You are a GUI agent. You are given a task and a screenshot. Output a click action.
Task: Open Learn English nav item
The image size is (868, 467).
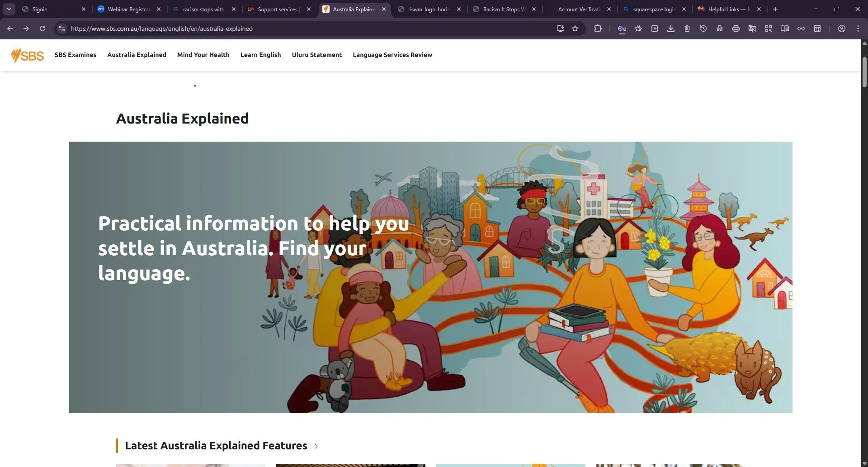(x=261, y=55)
